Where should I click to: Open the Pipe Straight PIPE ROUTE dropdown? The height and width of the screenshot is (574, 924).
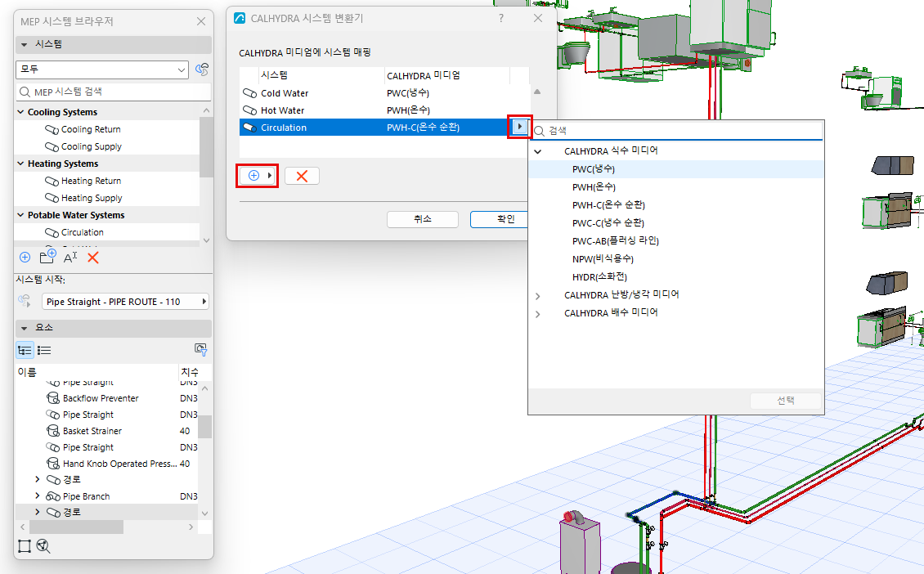(x=125, y=302)
